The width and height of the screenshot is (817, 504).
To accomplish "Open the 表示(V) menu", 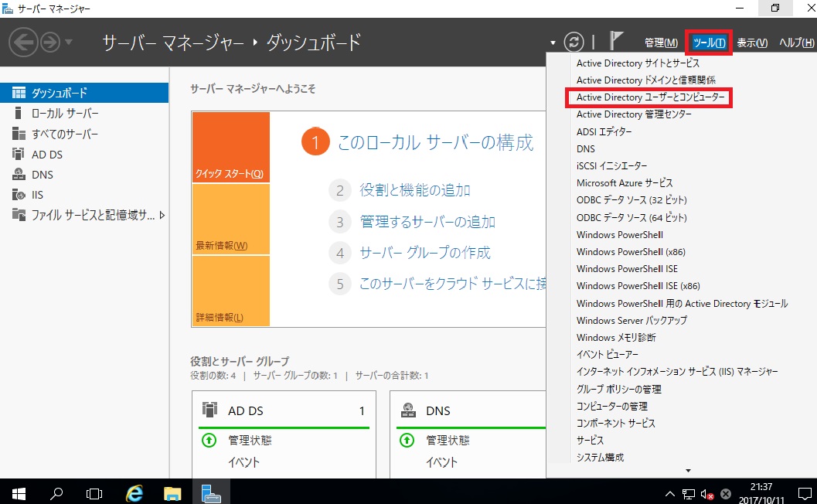I will [x=752, y=43].
